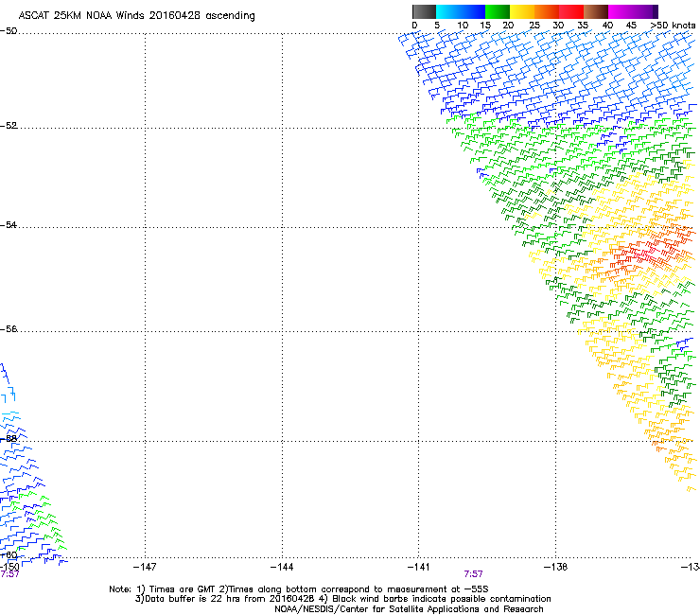The width and height of the screenshot is (700, 615).
Task: Click the "45" legend scale label
Action: (631, 25)
